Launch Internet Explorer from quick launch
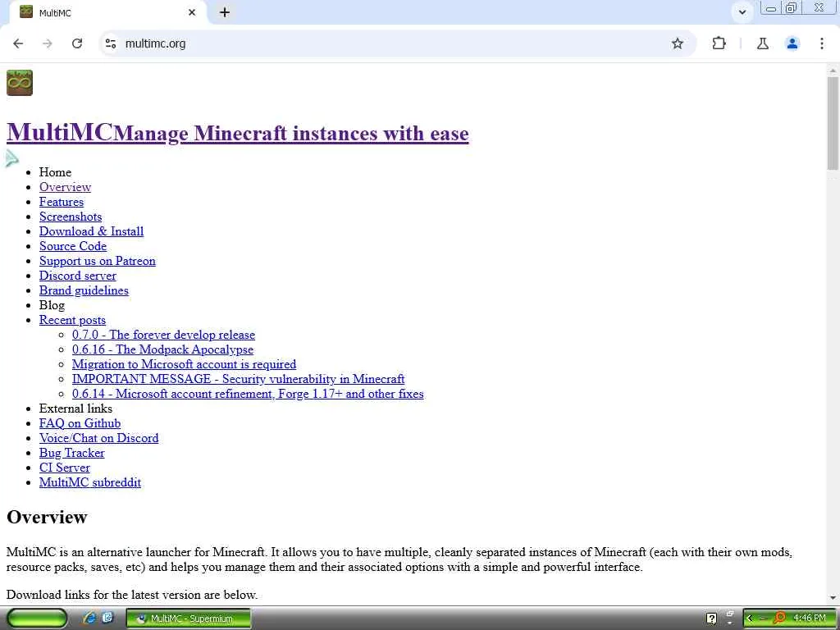 point(89,619)
